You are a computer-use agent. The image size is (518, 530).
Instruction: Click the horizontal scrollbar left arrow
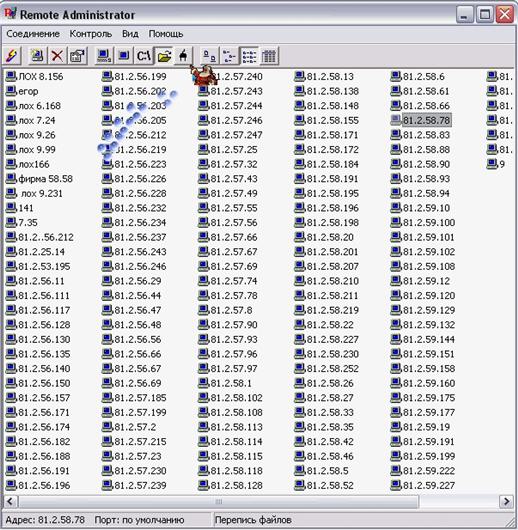[x=10, y=501]
